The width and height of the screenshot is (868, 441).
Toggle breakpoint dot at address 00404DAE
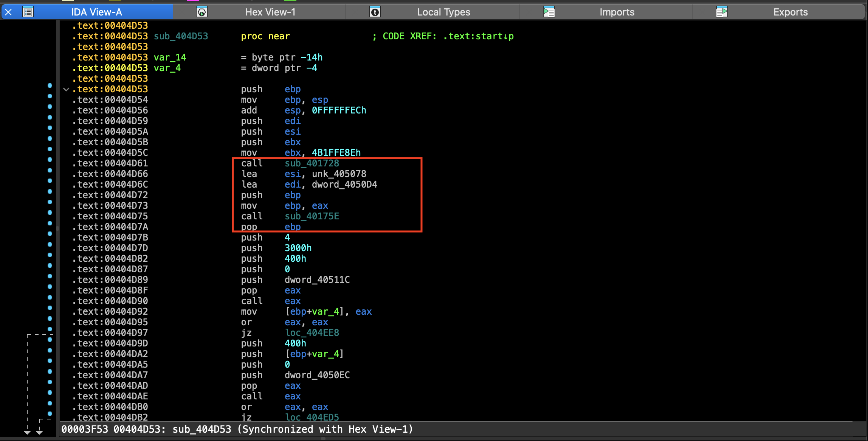[x=50, y=393]
